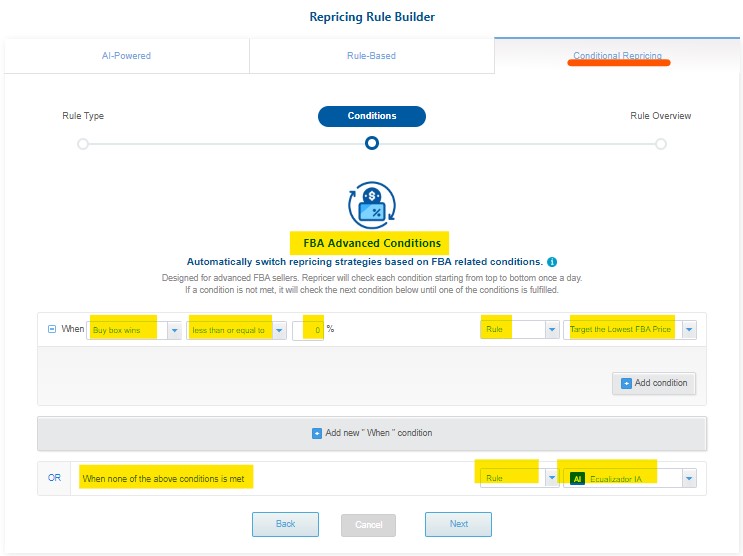Viewport: 743px width, 556px height.
Task: Open the Buy box wins dropdown
Action: point(134,330)
